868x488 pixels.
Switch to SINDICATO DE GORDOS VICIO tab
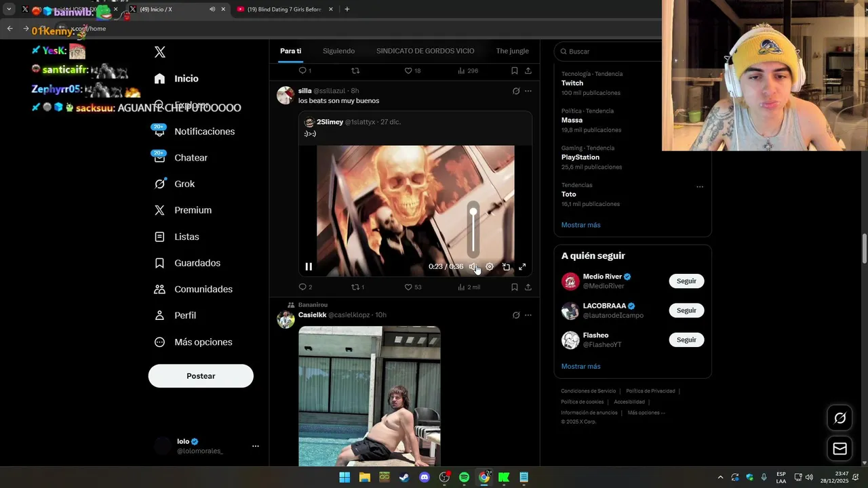(x=425, y=51)
